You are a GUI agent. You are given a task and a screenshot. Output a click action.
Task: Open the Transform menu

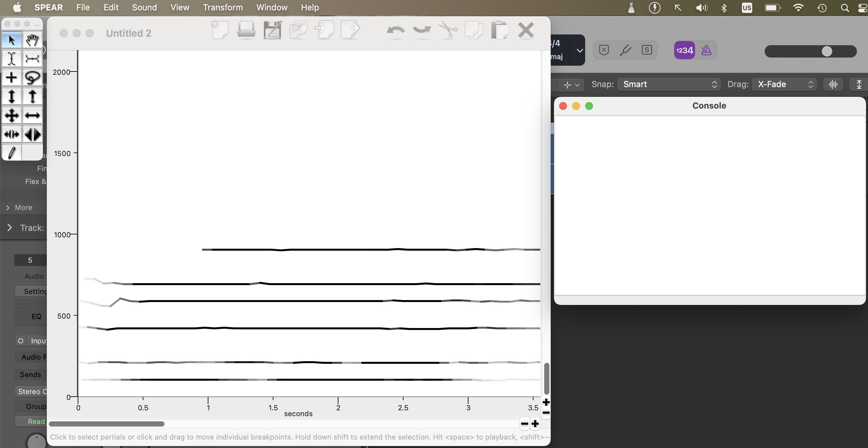(x=222, y=7)
